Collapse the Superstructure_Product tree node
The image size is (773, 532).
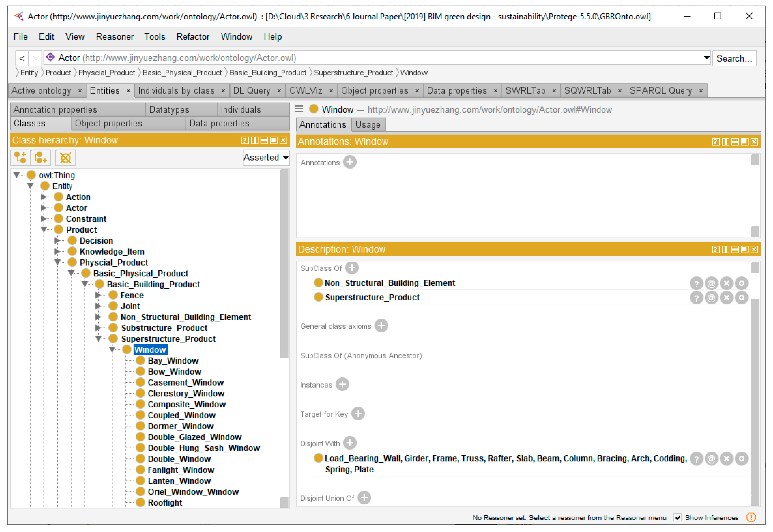[98, 339]
